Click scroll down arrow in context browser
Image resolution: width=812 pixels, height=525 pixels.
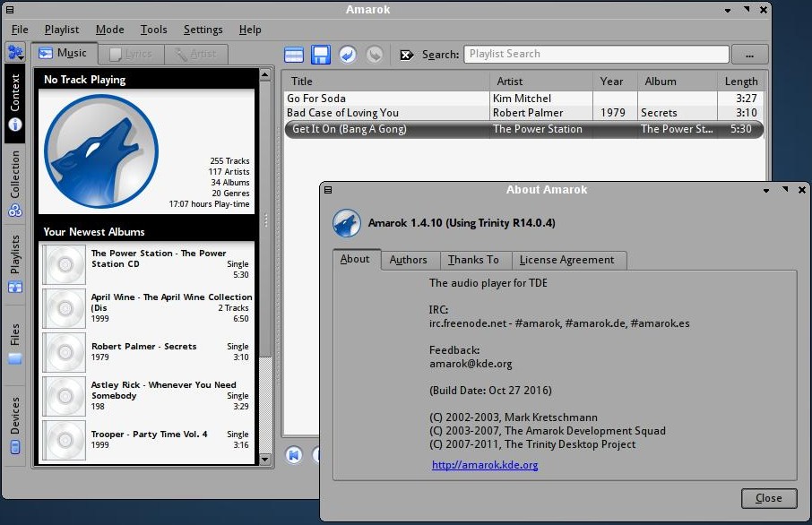pyautogui.click(x=265, y=460)
